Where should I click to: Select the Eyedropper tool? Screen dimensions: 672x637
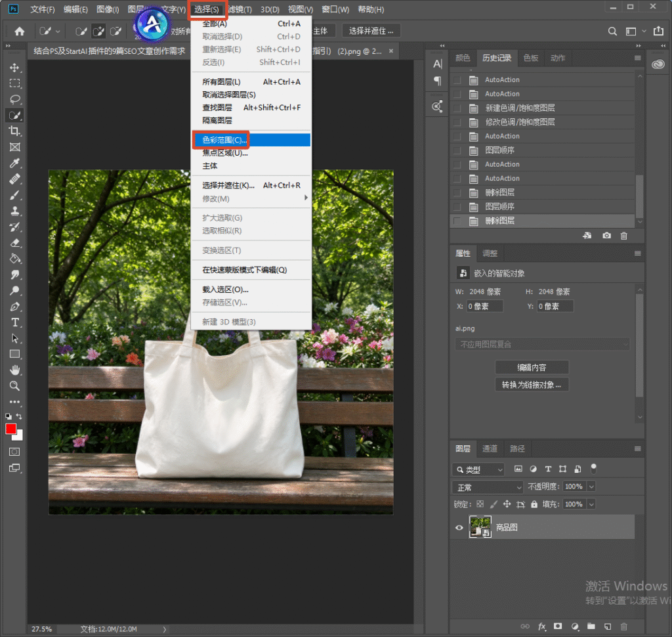14,163
